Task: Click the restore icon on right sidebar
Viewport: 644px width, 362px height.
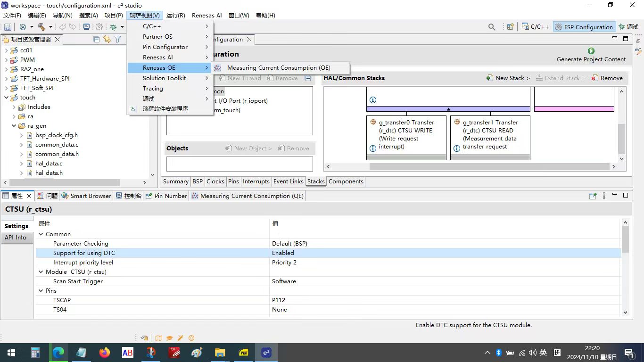Action: (x=638, y=41)
